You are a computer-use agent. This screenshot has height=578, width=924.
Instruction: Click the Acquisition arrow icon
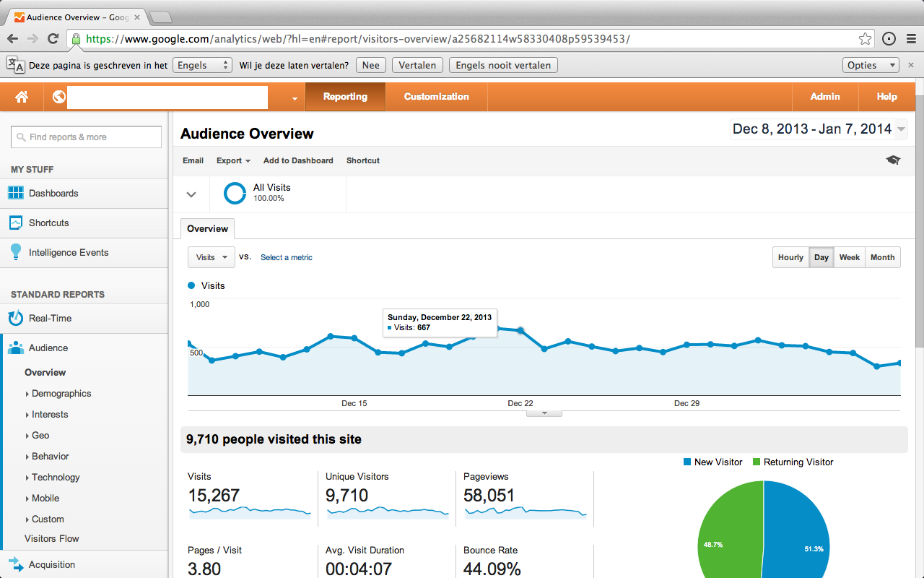click(15, 564)
